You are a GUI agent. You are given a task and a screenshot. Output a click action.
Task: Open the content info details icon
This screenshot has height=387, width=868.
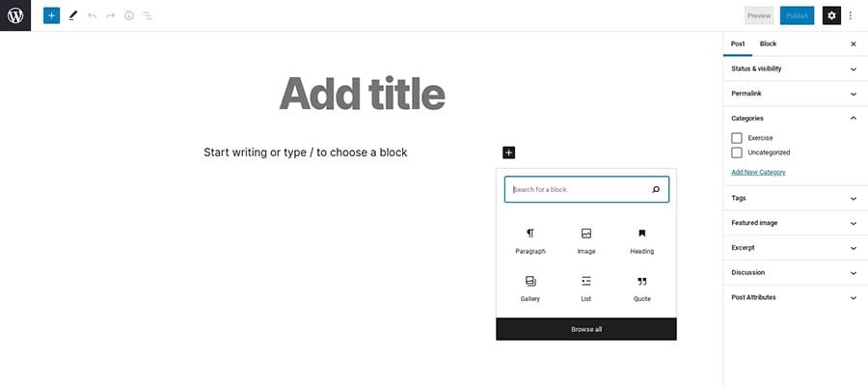click(129, 15)
